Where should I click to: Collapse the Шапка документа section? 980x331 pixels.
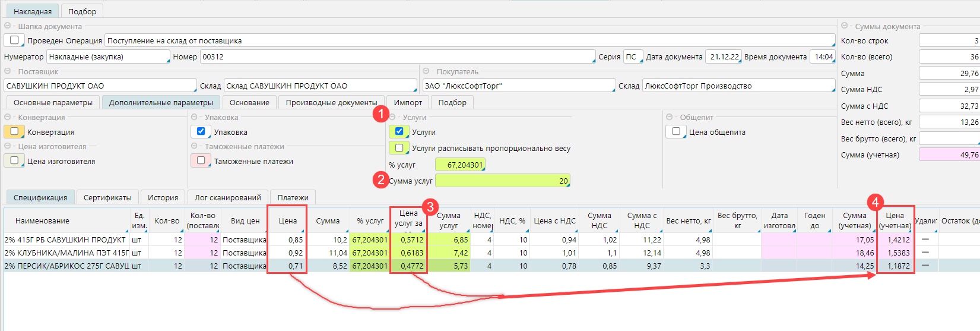point(8,26)
